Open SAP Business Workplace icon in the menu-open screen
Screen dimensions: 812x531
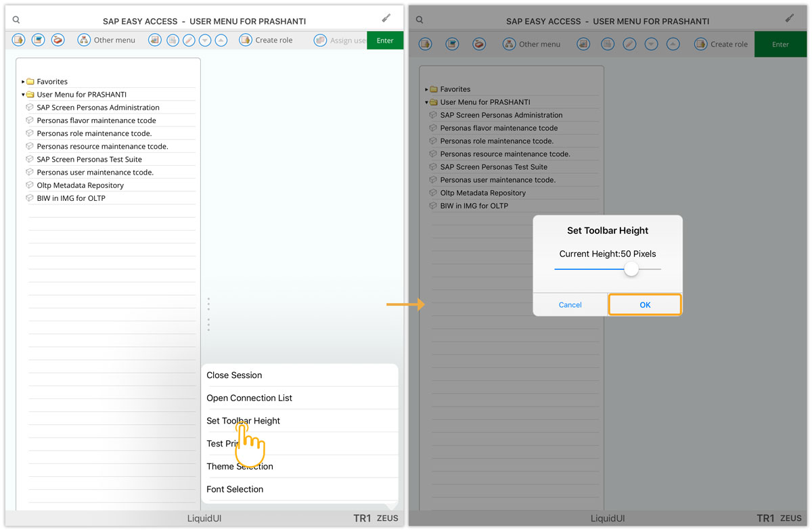click(x=58, y=41)
